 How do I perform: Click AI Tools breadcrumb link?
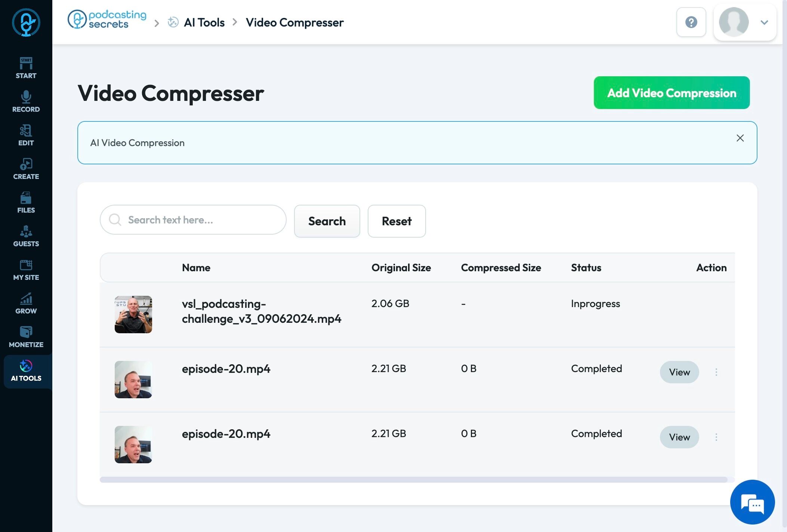[204, 22]
